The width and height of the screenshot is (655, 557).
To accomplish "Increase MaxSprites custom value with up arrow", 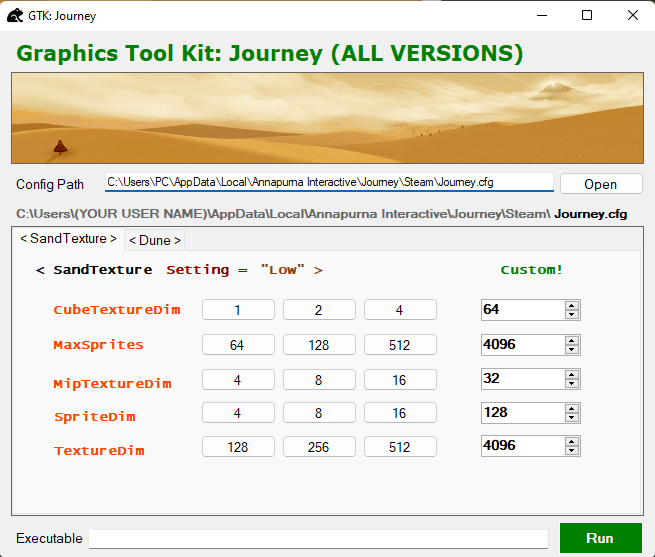I will (571, 340).
